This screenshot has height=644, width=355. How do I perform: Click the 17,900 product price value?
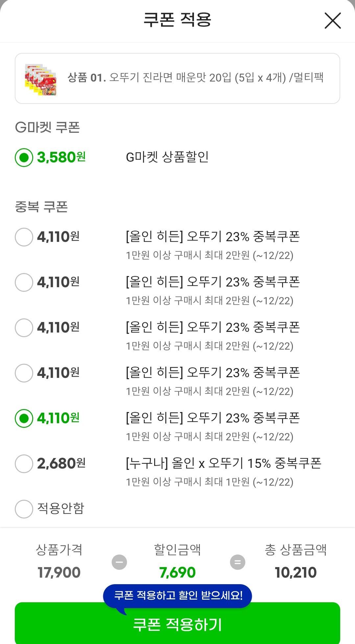pos(59,573)
